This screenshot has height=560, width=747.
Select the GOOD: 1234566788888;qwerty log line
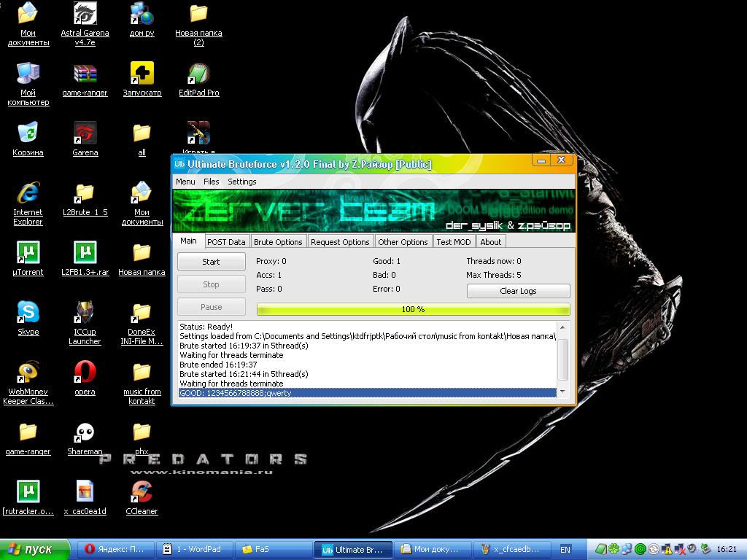(368, 393)
